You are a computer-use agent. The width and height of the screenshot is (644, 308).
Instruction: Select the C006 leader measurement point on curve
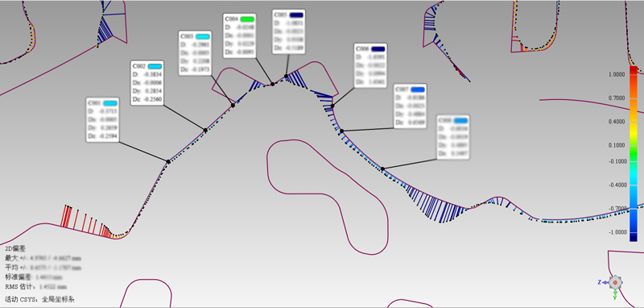[332, 106]
